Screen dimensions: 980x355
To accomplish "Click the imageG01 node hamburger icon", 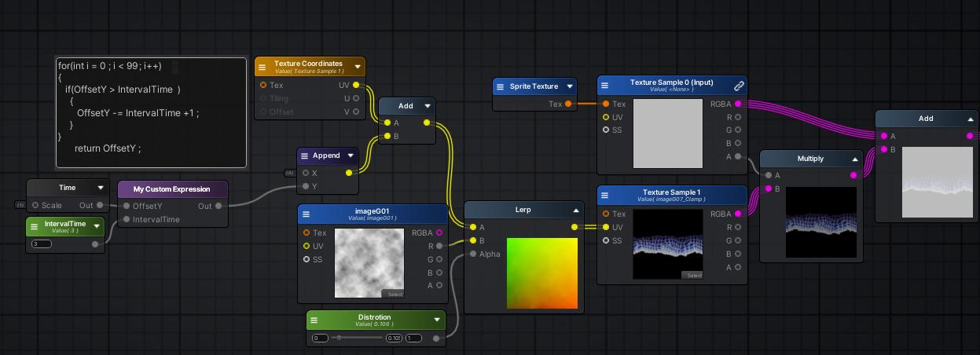I will click(306, 214).
